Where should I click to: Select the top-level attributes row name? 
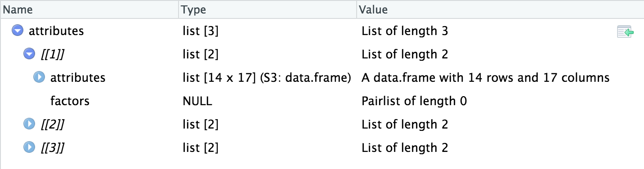[x=56, y=31]
